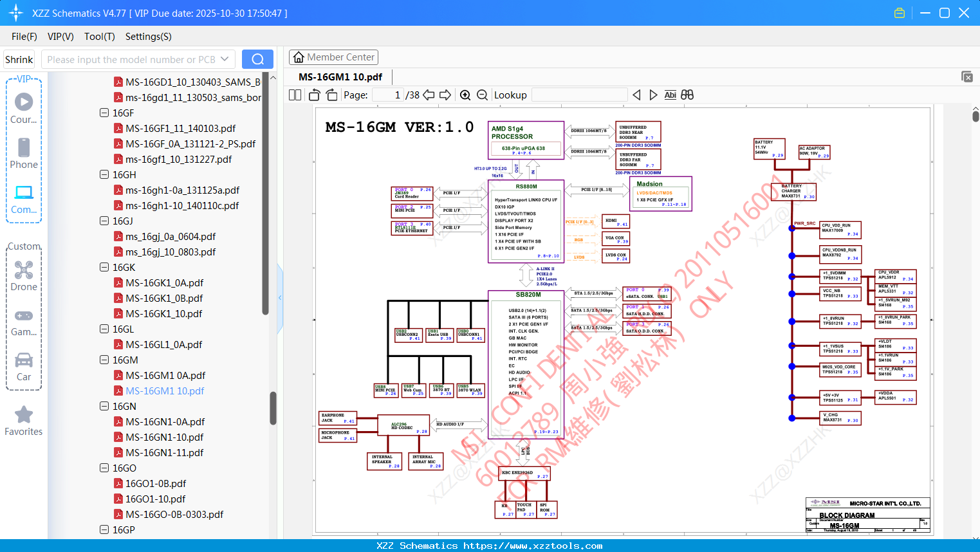Zoom in on the schematic
Image resolution: width=980 pixels, height=552 pixels.
click(465, 95)
